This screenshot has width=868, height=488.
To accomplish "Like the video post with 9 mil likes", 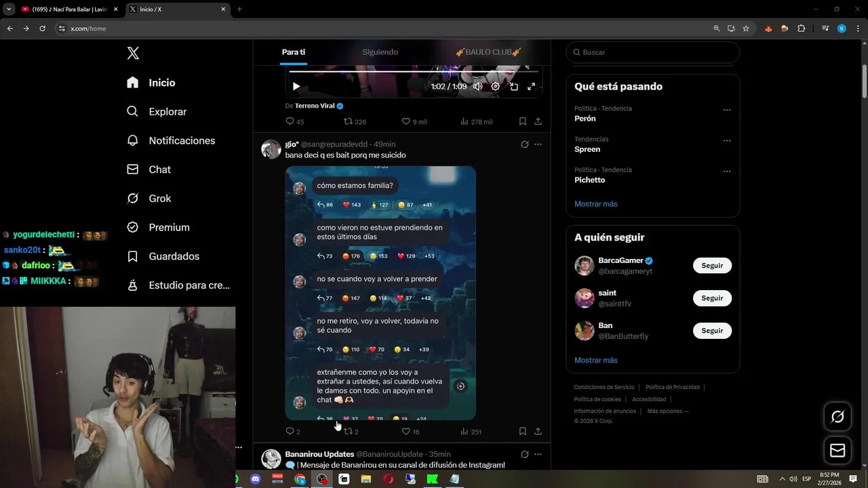I will click(x=414, y=121).
